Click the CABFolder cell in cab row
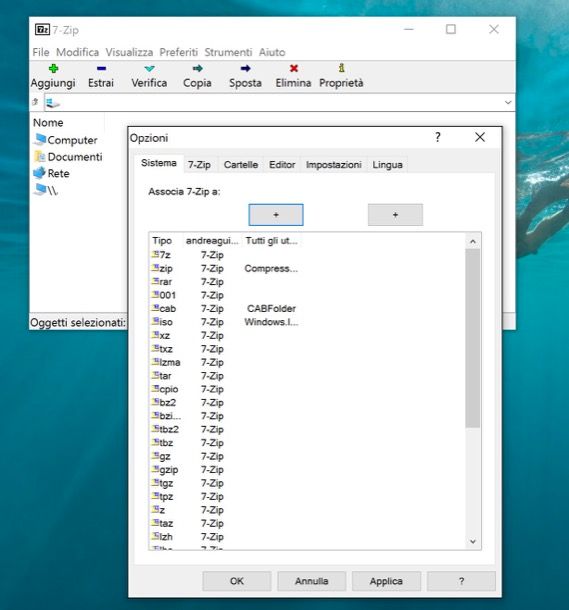This screenshot has height=610, width=569. tap(271, 309)
